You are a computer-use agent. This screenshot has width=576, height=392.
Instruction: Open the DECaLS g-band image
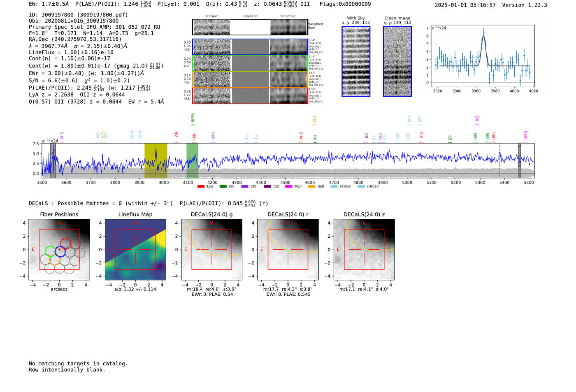pyautogui.click(x=211, y=249)
